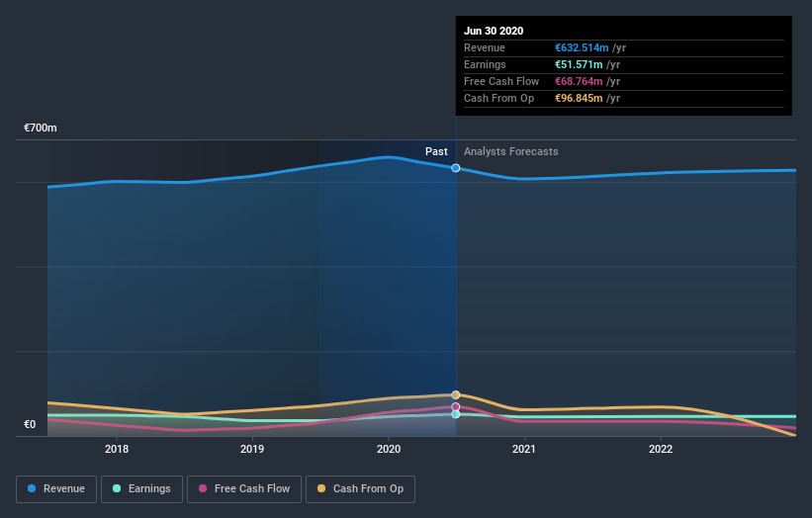Click the Free Cash Flow tooltip label

click(501, 81)
